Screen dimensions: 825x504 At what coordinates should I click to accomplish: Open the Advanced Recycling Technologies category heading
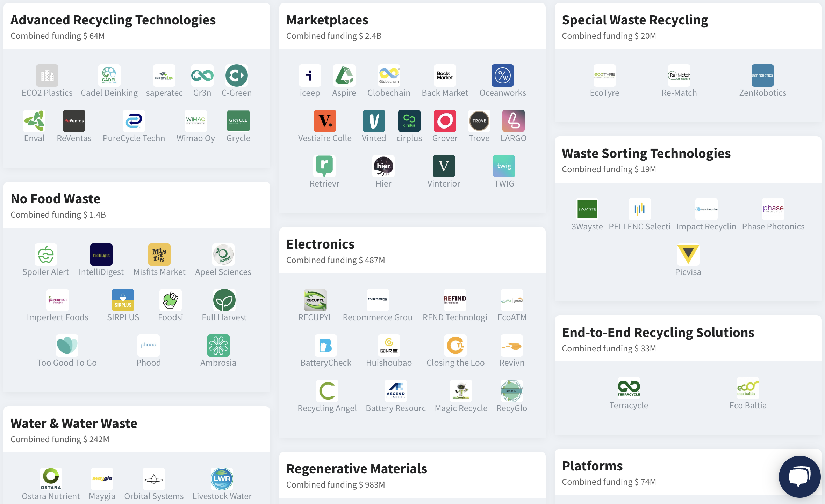pos(113,20)
